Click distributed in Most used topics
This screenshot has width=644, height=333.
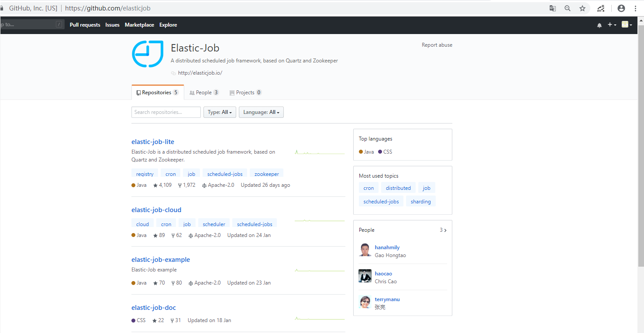pos(398,188)
